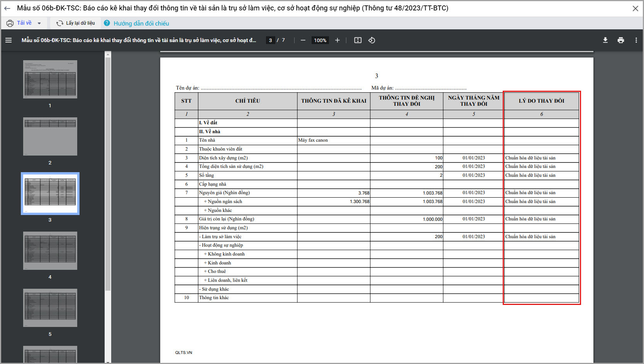The height and width of the screenshot is (364, 644).
Task: Click the 100% zoom level field
Action: click(x=320, y=40)
